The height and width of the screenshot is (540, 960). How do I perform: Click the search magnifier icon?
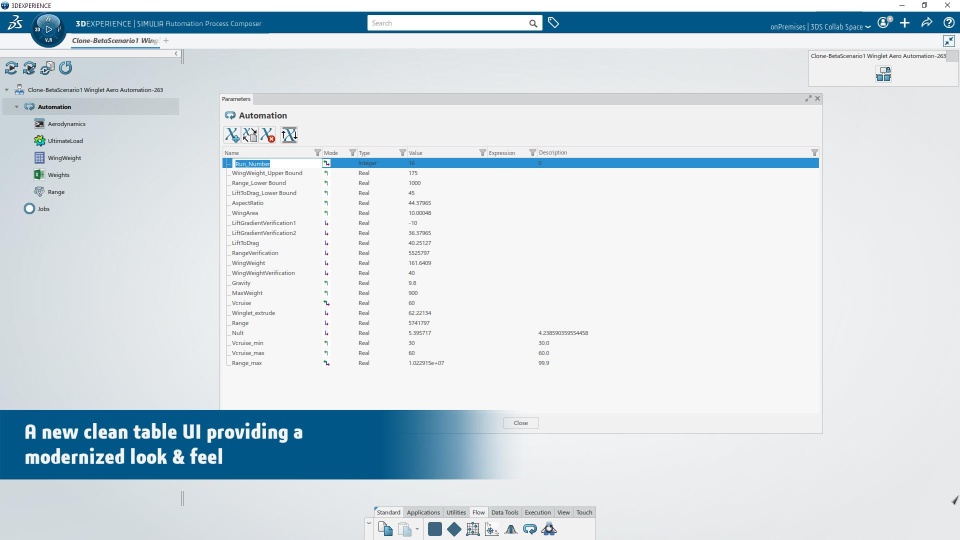533,23
